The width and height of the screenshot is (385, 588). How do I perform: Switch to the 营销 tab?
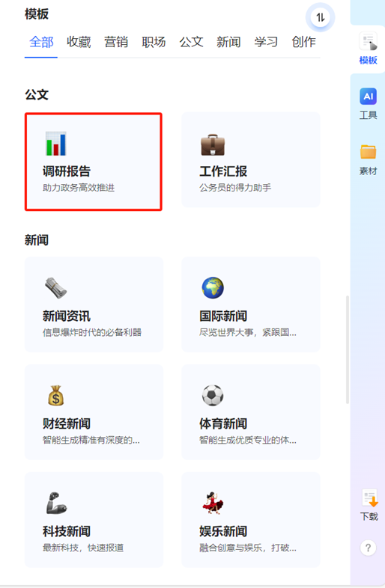click(x=116, y=42)
